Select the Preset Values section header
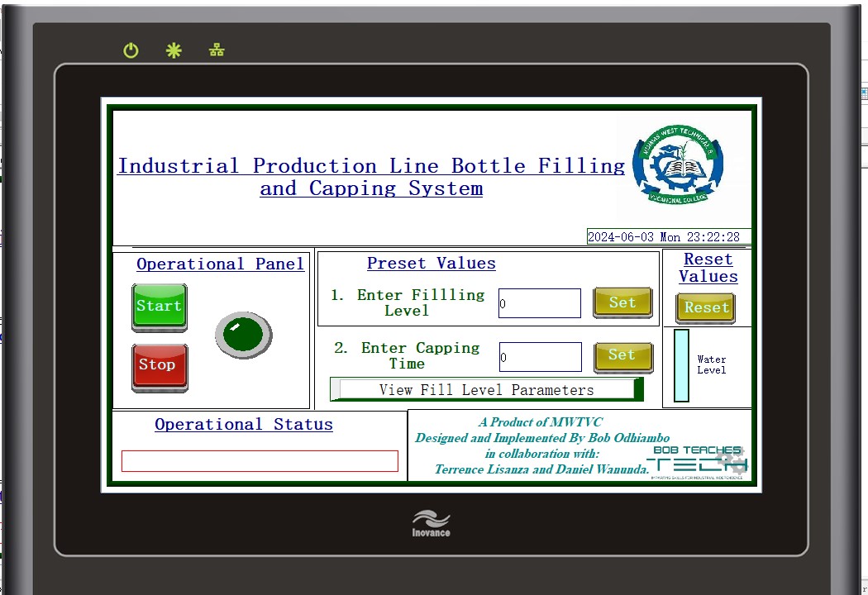The height and width of the screenshot is (595, 868). click(431, 263)
